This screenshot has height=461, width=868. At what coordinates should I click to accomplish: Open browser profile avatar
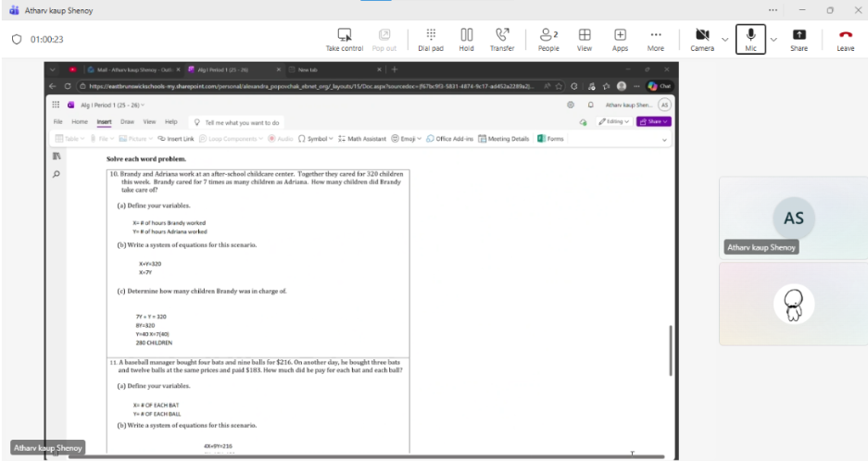coord(622,86)
